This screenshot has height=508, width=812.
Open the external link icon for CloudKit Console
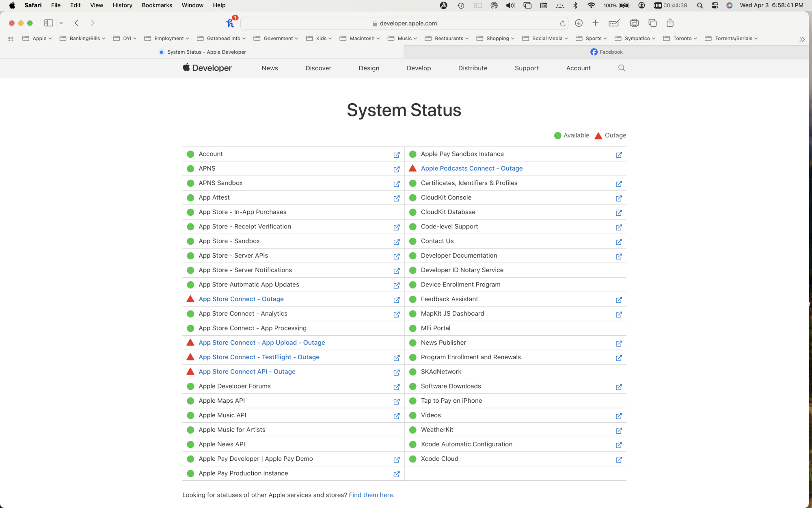click(618, 198)
